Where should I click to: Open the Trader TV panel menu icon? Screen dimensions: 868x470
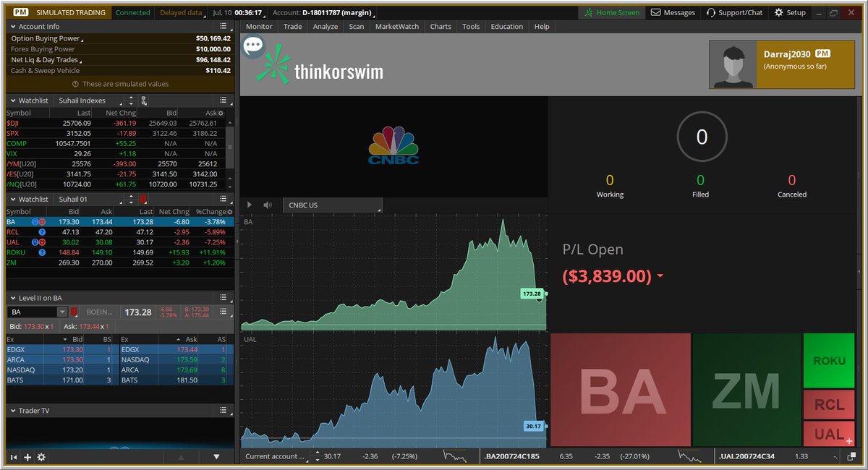pos(224,411)
